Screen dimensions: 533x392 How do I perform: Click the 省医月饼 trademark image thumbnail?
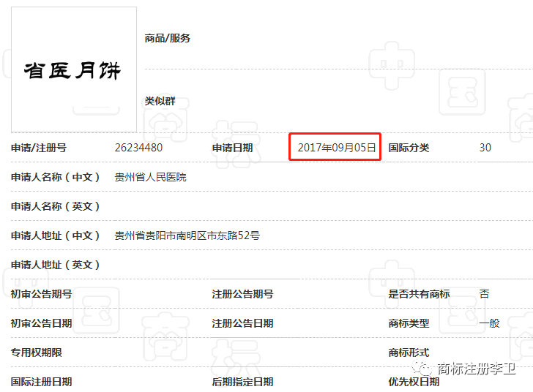pyautogui.click(x=74, y=69)
